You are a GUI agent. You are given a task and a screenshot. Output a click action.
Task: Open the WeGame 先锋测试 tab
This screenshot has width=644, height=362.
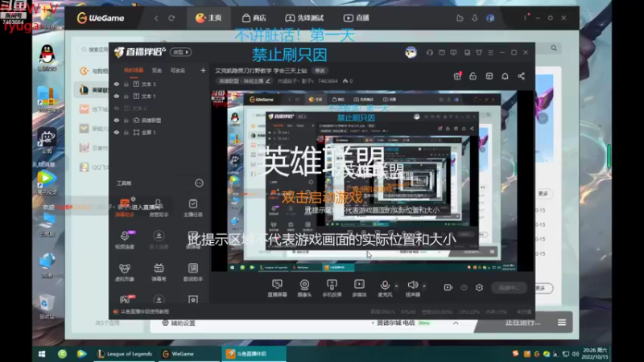[x=305, y=18]
